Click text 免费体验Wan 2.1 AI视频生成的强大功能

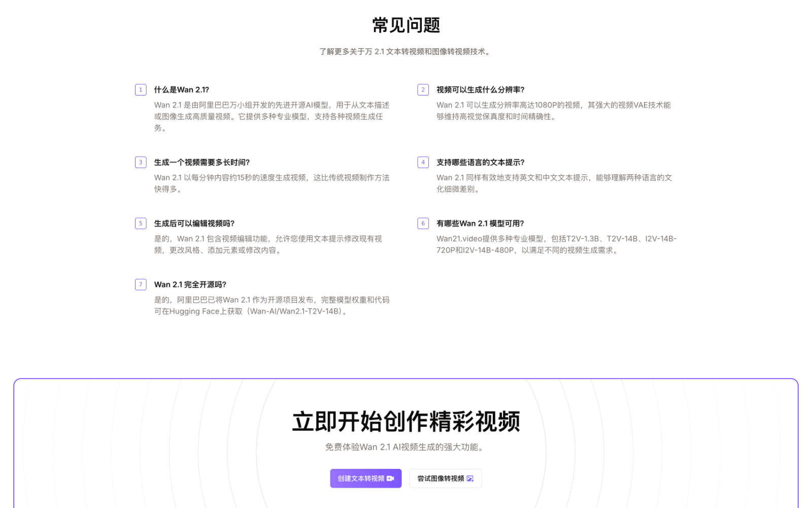pos(405,447)
